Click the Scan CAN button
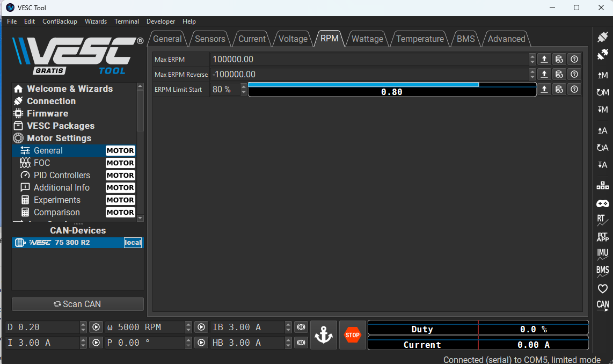The height and width of the screenshot is (364, 613). coord(78,304)
